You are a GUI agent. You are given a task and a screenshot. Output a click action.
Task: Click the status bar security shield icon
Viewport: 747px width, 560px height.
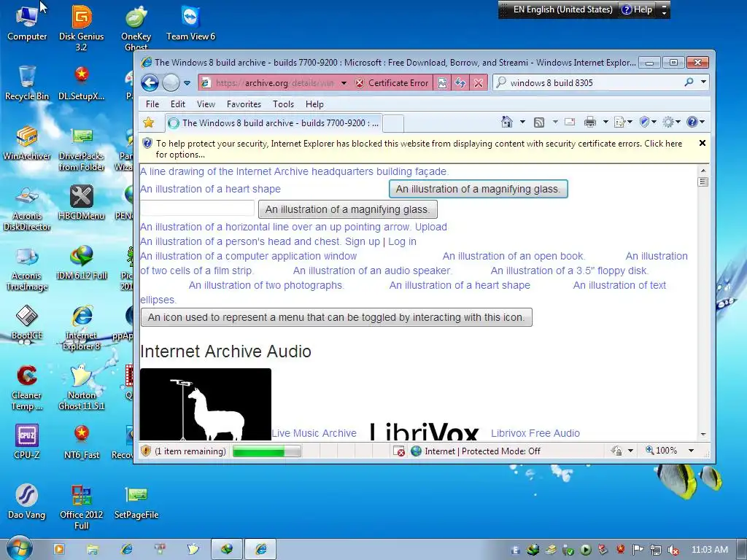point(146,451)
